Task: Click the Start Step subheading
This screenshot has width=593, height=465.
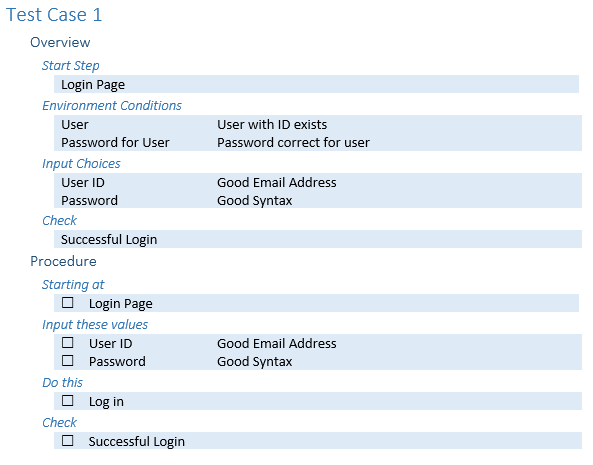Action: point(70,66)
